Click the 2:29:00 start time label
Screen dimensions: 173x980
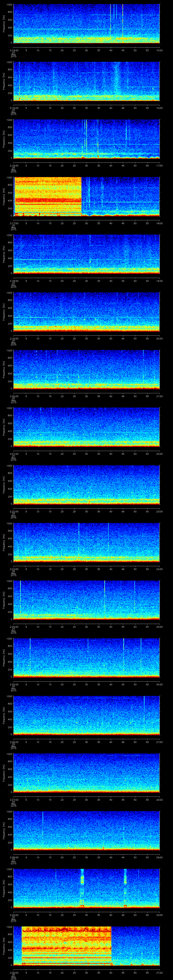13,915
